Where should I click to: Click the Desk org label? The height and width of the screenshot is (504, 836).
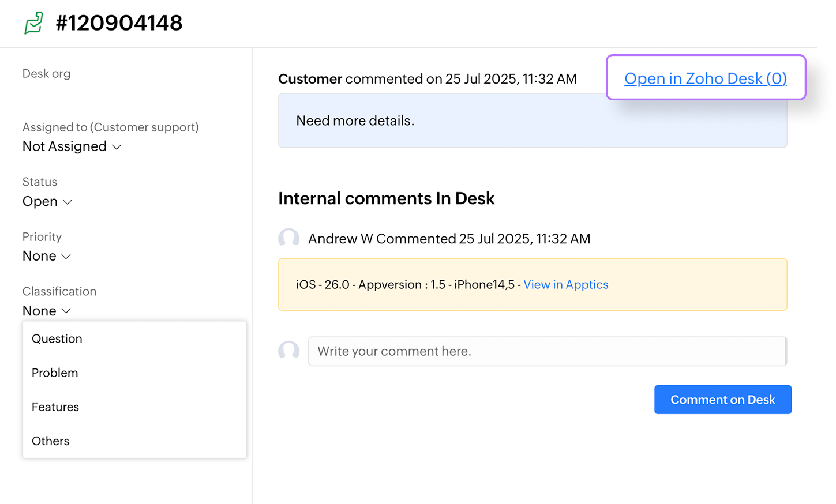[x=46, y=73]
